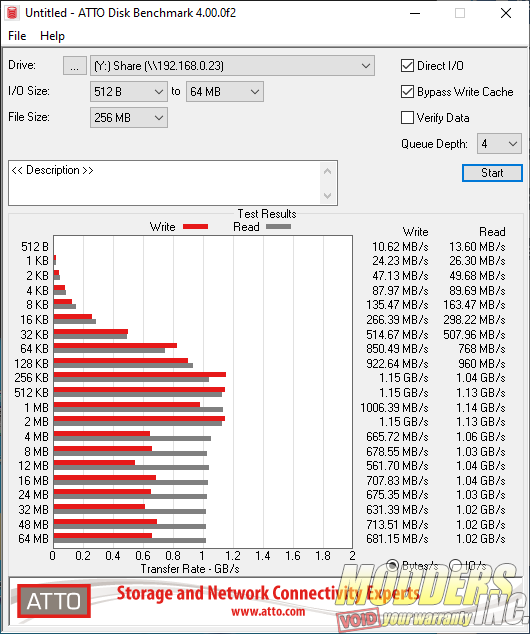
Task: Uncheck Bypass Write Cache
Action: [407, 92]
